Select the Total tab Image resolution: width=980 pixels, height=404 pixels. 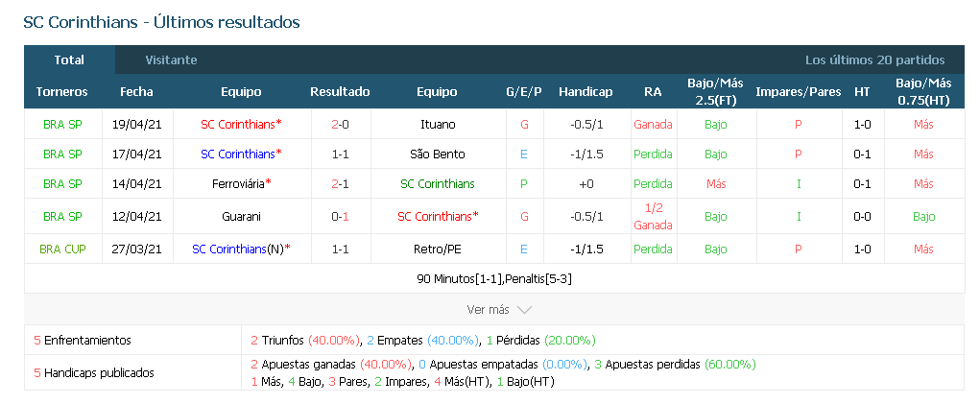point(69,59)
